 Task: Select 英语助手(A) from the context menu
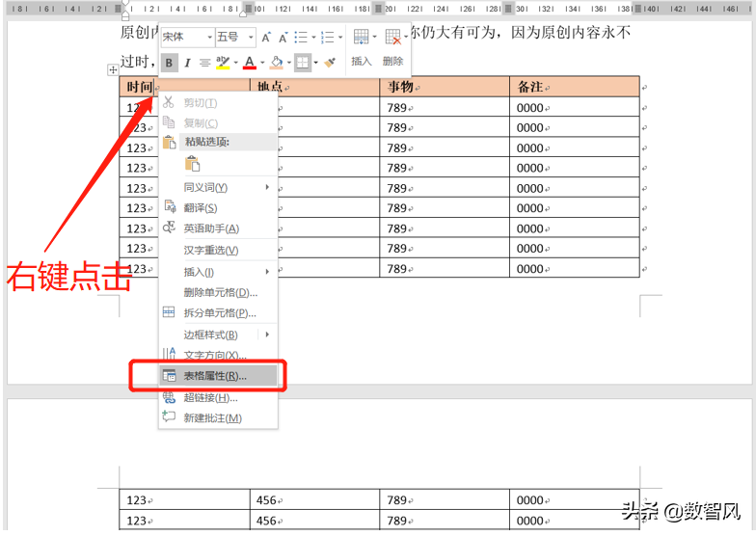point(218,228)
